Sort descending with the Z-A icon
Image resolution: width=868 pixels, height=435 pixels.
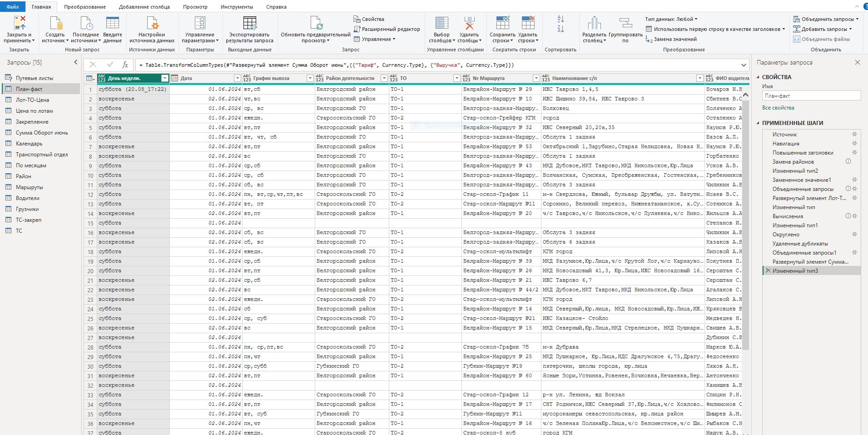[x=560, y=29]
